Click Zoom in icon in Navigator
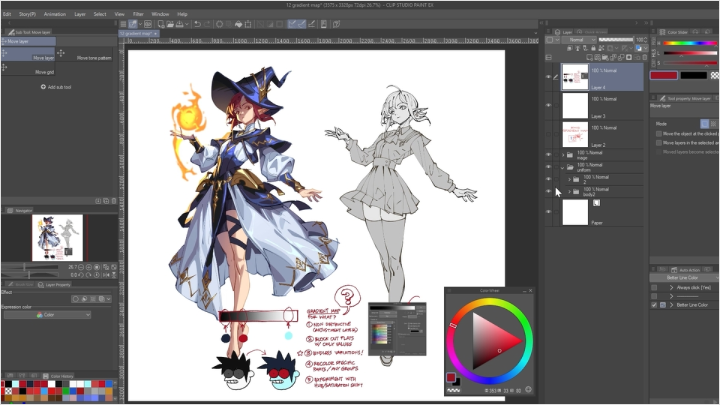Image resolution: width=720 pixels, height=405 pixels. tap(89, 267)
